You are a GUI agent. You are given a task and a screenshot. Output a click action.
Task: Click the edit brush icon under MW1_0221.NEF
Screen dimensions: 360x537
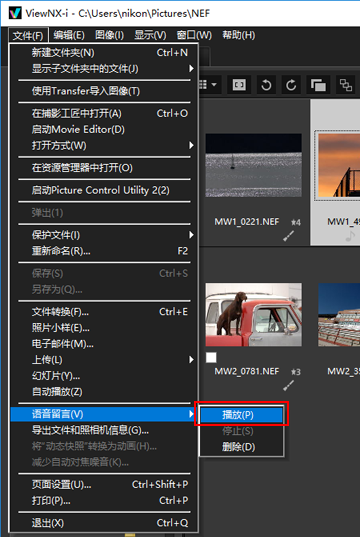[x=288, y=236]
